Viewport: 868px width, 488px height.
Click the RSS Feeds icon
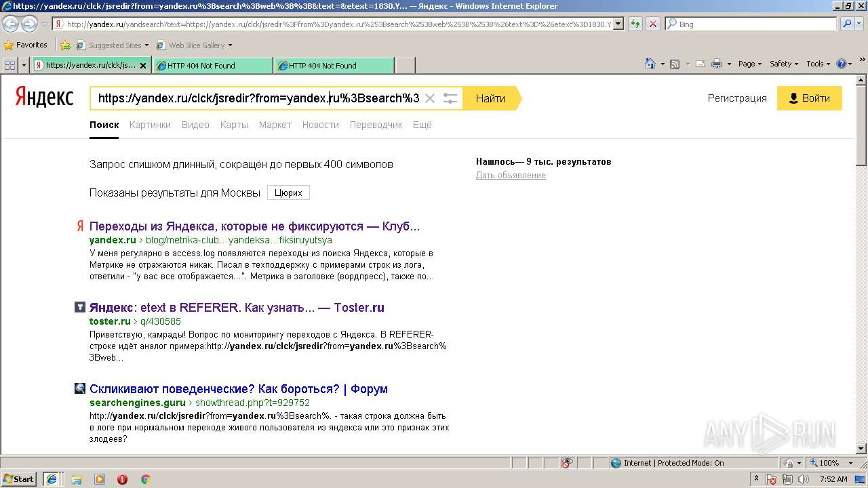[675, 64]
